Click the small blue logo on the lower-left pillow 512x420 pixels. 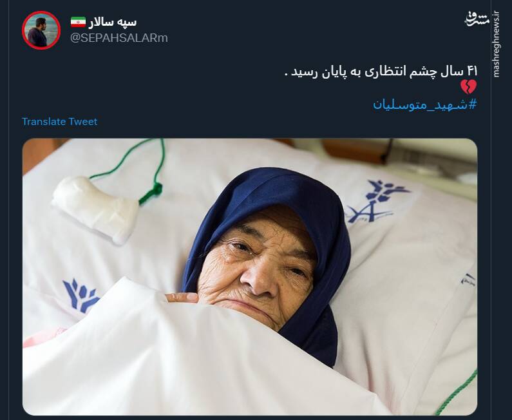(81, 295)
